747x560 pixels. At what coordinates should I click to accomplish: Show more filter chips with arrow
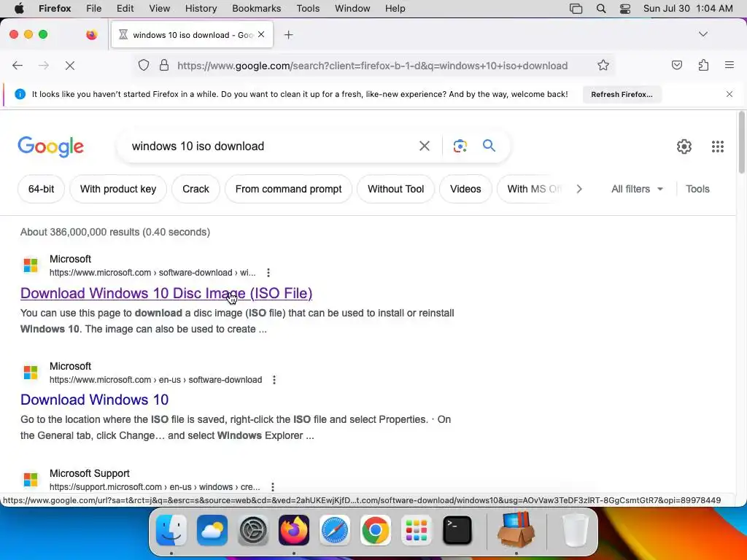[x=578, y=189]
